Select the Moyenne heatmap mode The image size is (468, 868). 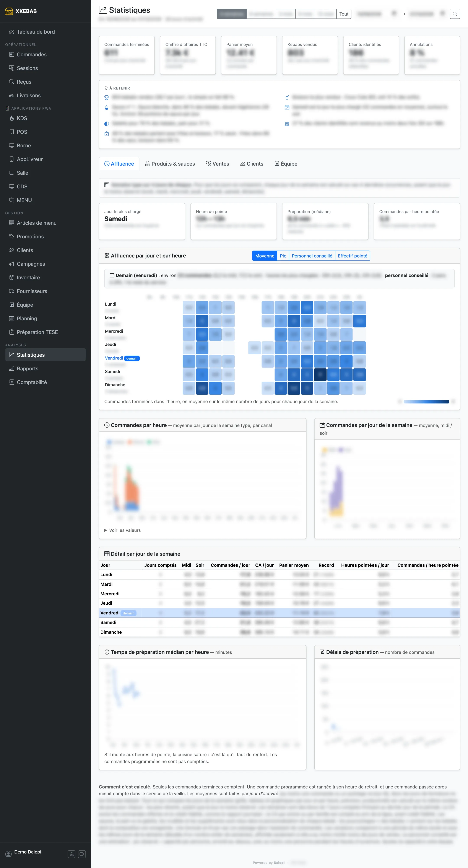pos(265,256)
